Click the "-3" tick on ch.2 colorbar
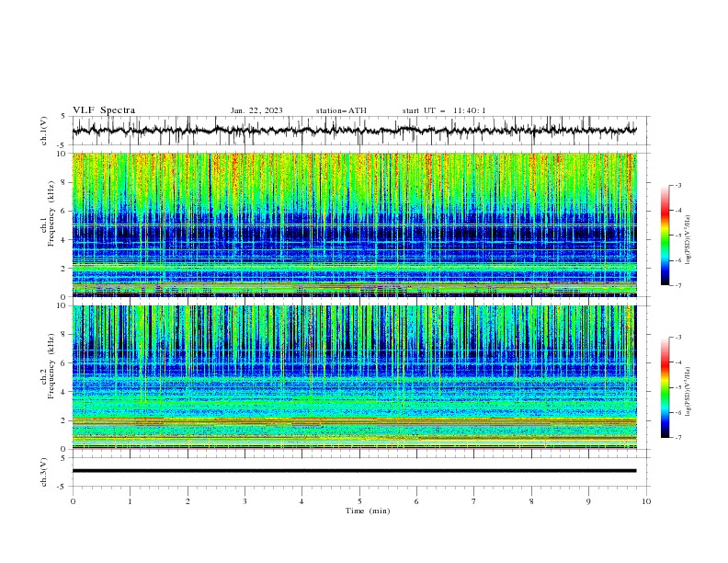Viewport: 728px width, 563px height. point(677,338)
